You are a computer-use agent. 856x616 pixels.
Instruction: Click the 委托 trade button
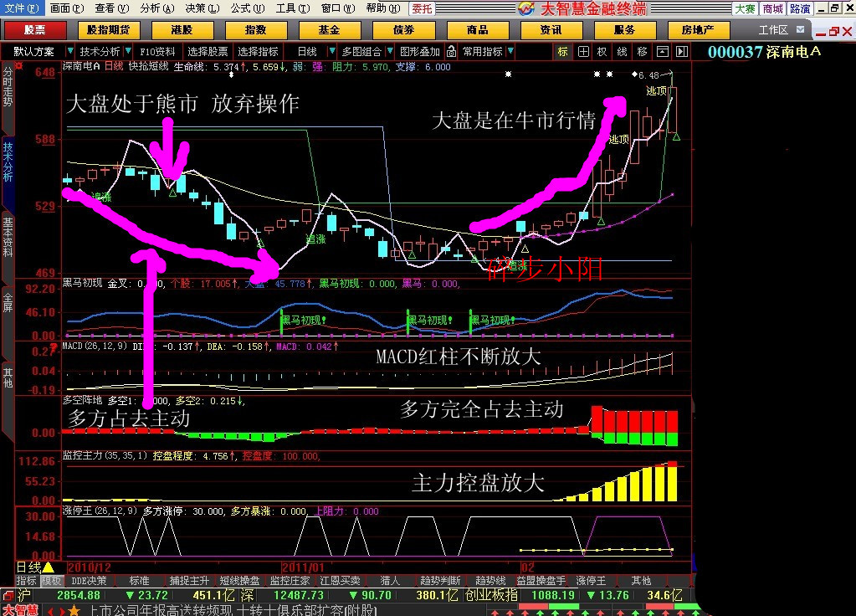(x=422, y=8)
